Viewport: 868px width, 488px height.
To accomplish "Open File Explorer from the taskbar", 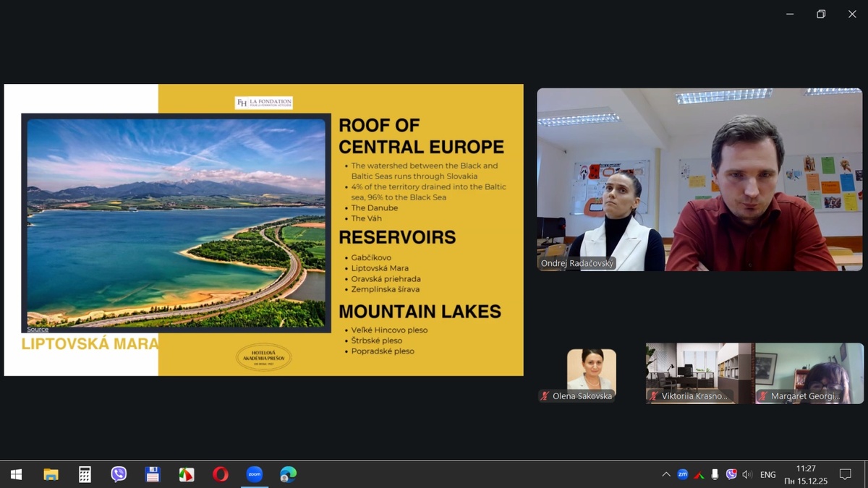I will pos(51,474).
